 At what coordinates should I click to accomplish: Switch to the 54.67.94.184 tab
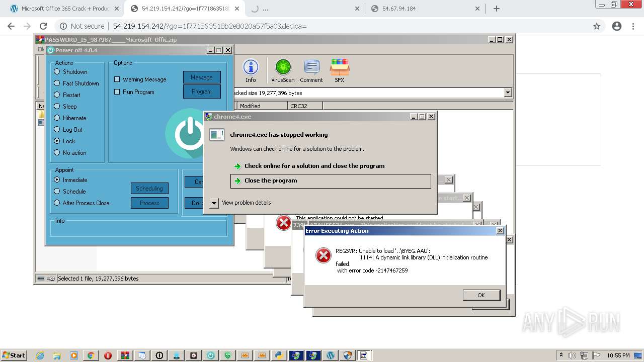pos(425,9)
